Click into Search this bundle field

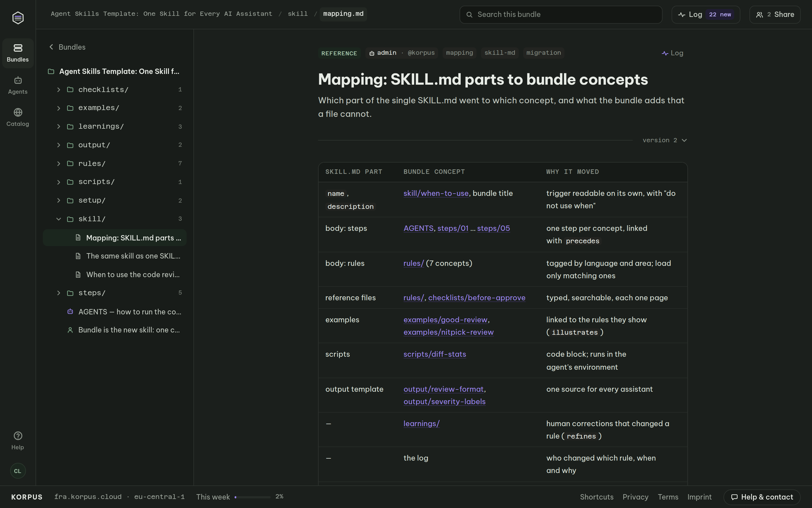click(x=561, y=14)
